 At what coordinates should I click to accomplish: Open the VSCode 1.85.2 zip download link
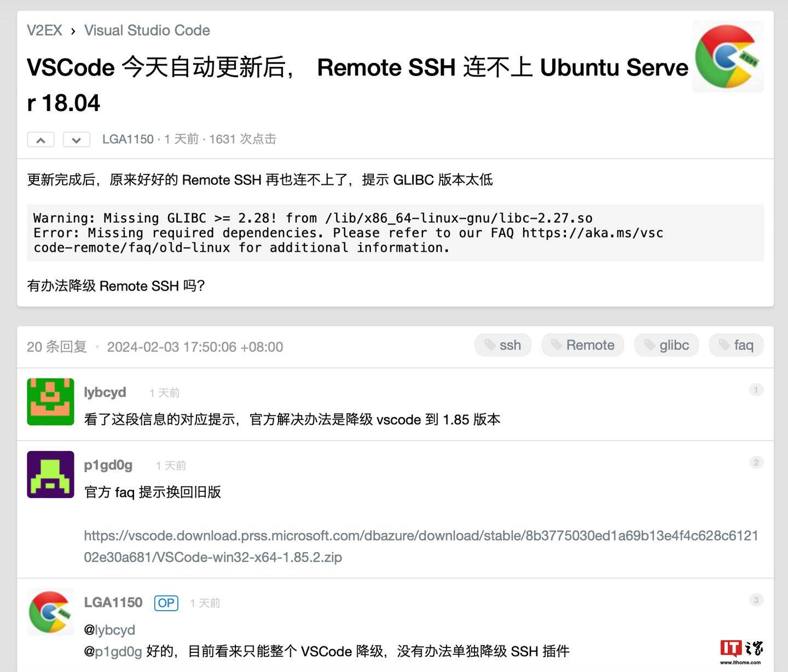(421, 546)
